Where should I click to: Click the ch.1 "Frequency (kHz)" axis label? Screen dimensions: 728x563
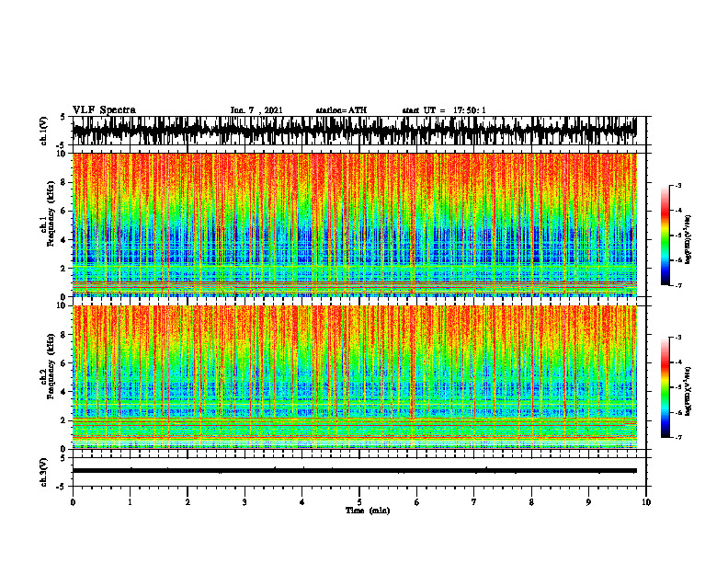point(51,214)
